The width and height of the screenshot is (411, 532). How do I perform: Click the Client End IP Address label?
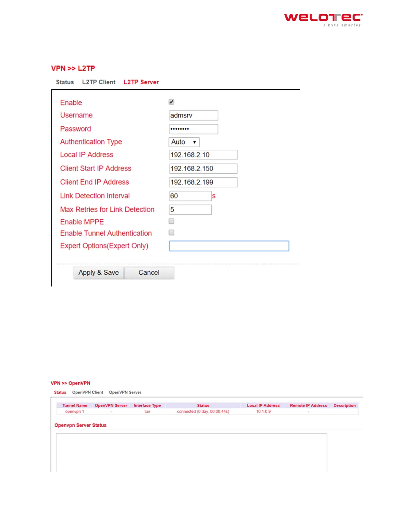click(x=95, y=182)
